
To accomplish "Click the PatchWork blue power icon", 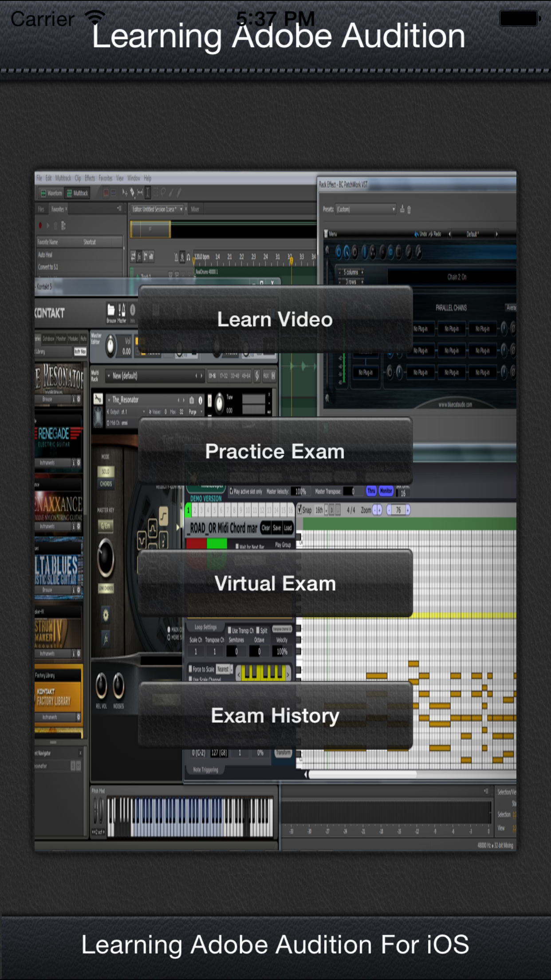I will 338,252.
